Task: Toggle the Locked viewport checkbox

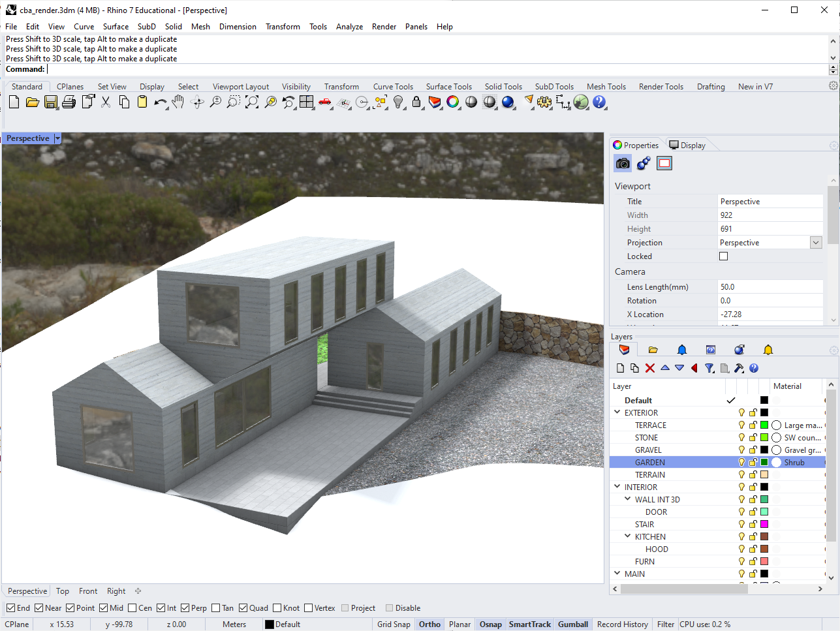Action: pyautogui.click(x=723, y=256)
